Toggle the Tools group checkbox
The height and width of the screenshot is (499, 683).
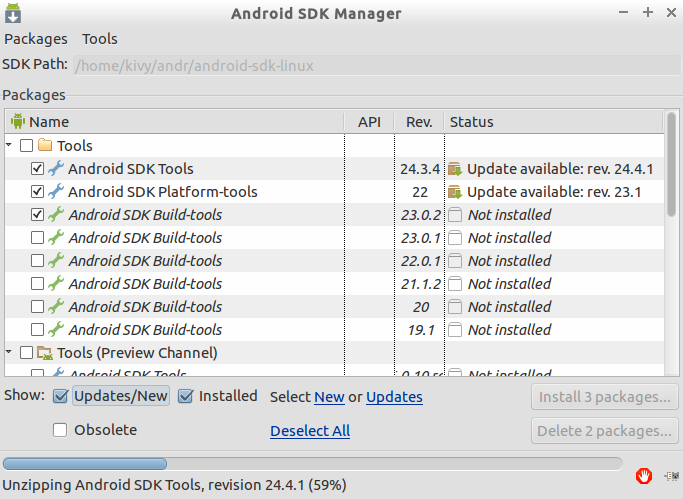[27, 145]
